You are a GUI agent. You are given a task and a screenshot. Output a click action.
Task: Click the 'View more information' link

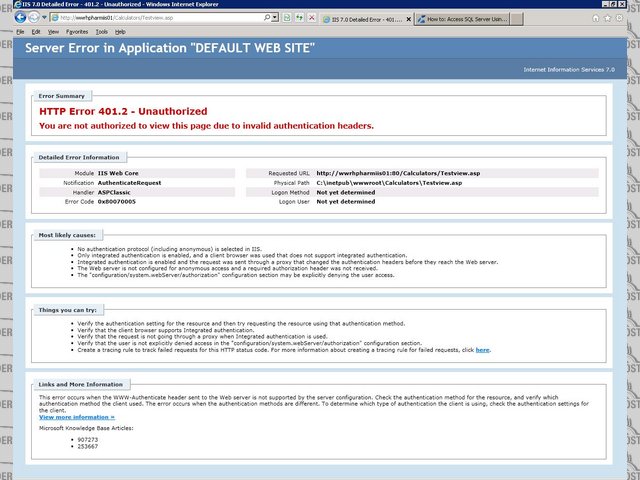click(77, 417)
